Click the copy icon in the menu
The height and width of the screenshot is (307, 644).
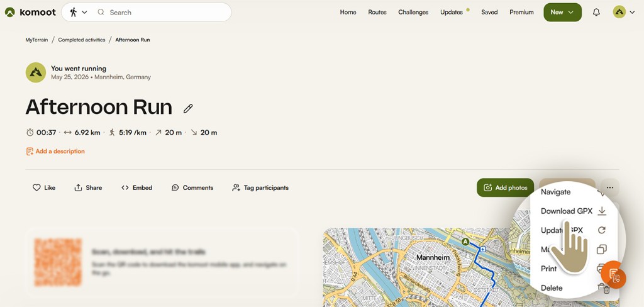(x=602, y=250)
